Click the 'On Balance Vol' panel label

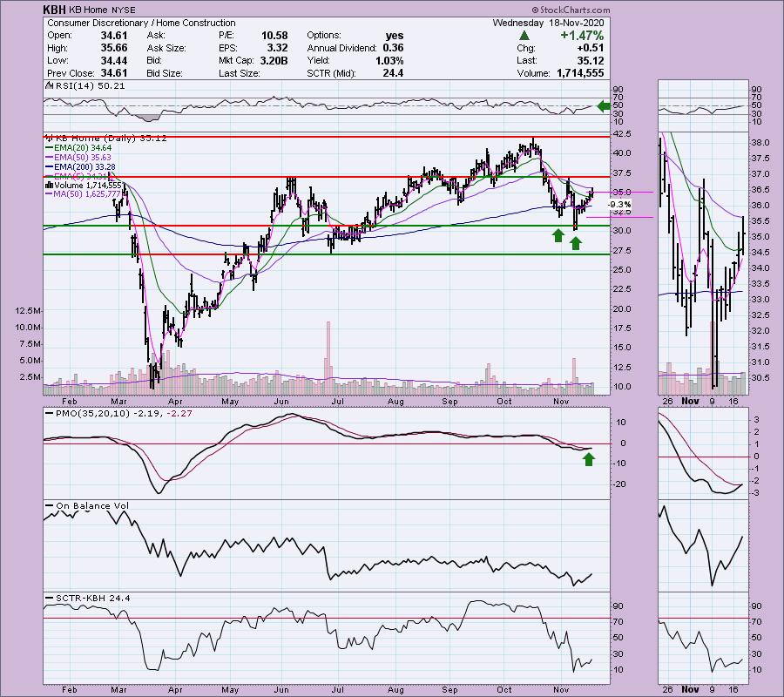click(92, 506)
